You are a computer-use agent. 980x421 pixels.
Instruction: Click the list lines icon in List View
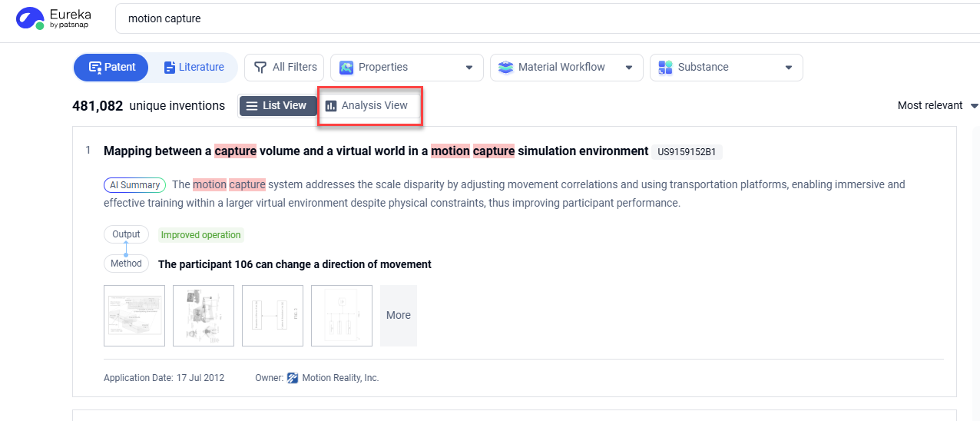[252, 106]
